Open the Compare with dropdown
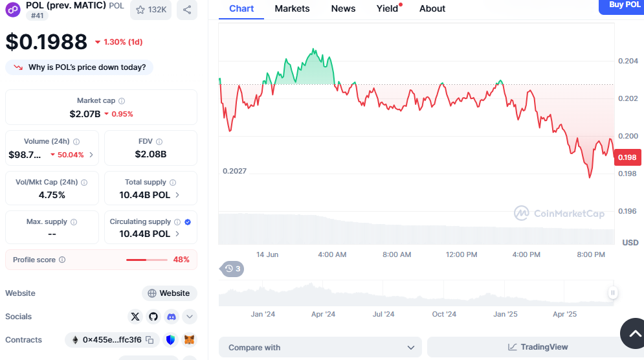This screenshot has width=644, height=360. pyautogui.click(x=320, y=347)
